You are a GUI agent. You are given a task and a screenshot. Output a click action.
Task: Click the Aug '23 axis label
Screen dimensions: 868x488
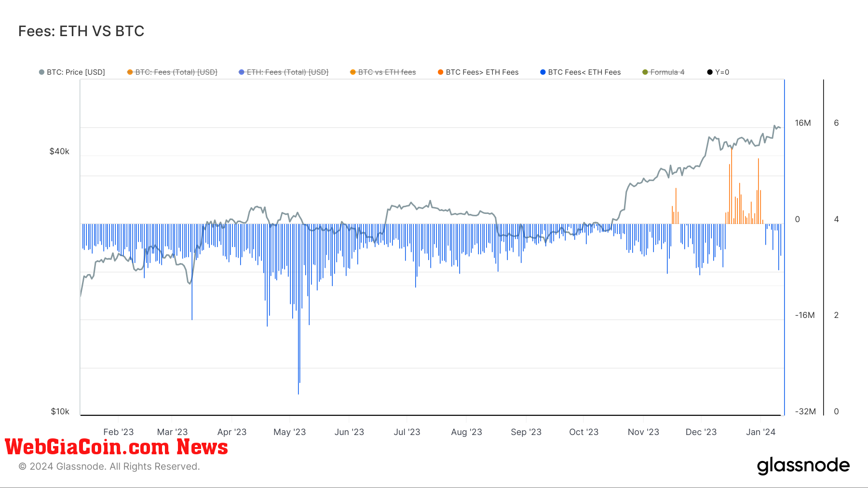[x=466, y=432]
